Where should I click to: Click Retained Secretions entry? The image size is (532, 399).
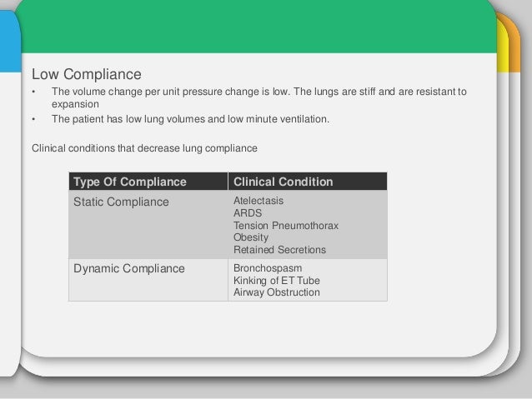point(279,250)
